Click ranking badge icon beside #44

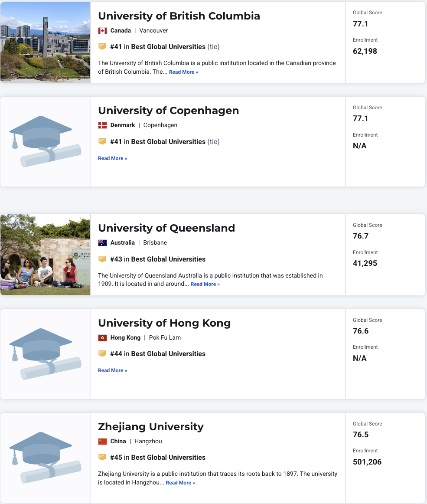click(102, 353)
